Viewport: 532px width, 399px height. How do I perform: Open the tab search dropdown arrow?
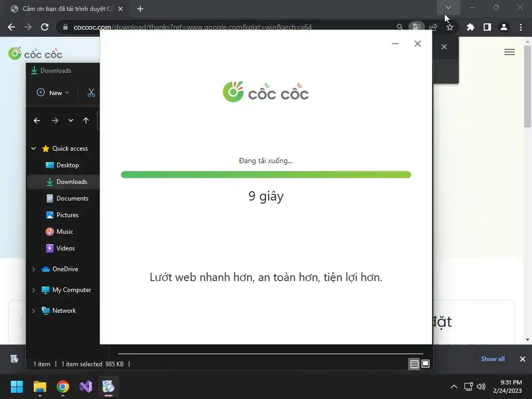448,7
